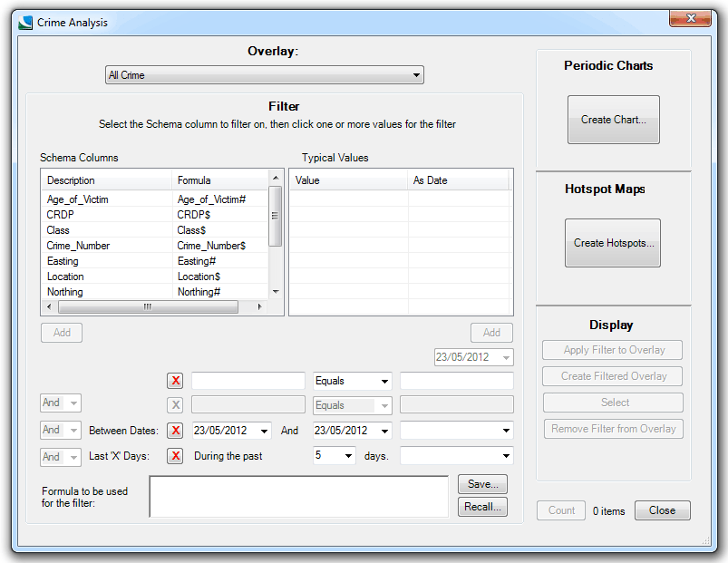The width and height of the screenshot is (728, 563).
Task: Select the Crime_Number schema column row
Action: coord(155,246)
